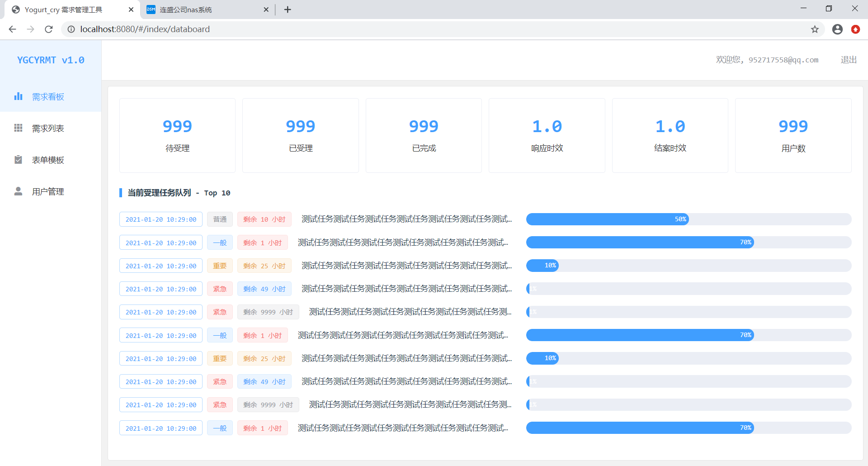Bookmark this page with the star icon
The image size is (868, 466).
[815, 29]
